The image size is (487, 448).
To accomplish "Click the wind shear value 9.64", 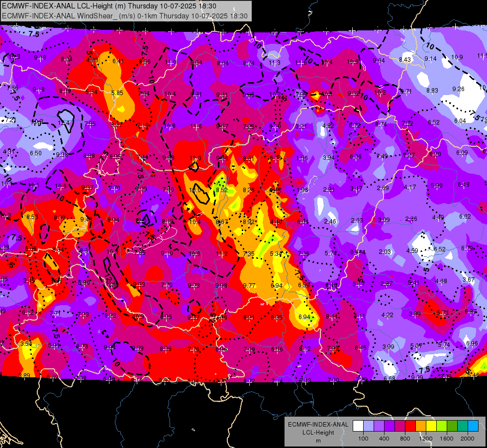I will [x=379, y=61].
